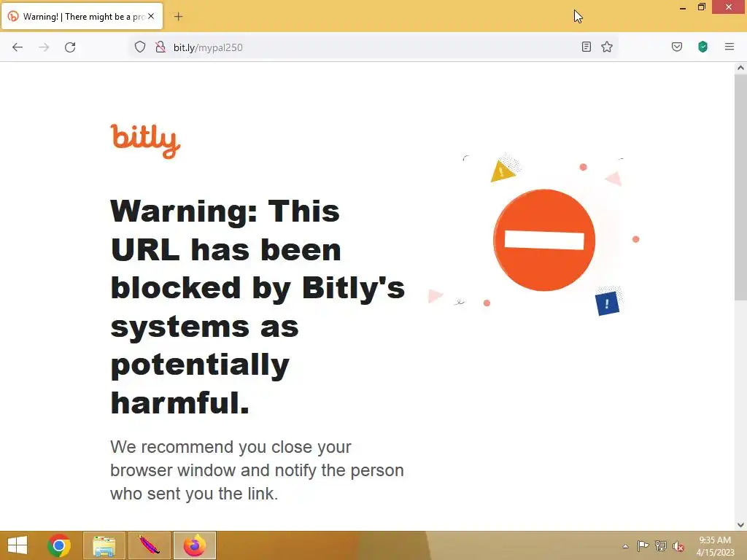Toggle reader view icon
The width and height of the screenshot is (747, 560).
(587, 47)
